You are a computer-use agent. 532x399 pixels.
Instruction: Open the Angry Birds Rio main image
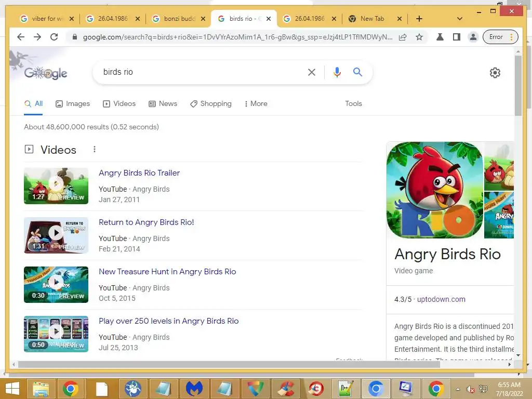[435, 190]
